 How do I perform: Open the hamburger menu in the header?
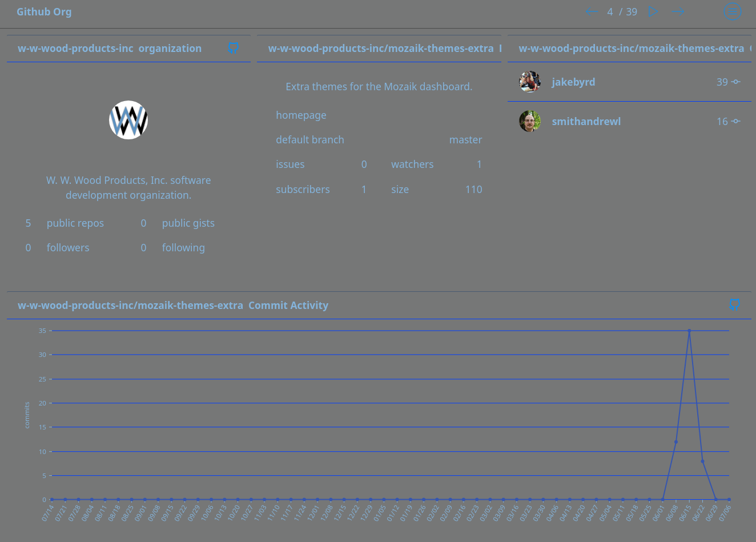(x=733, y=12)
